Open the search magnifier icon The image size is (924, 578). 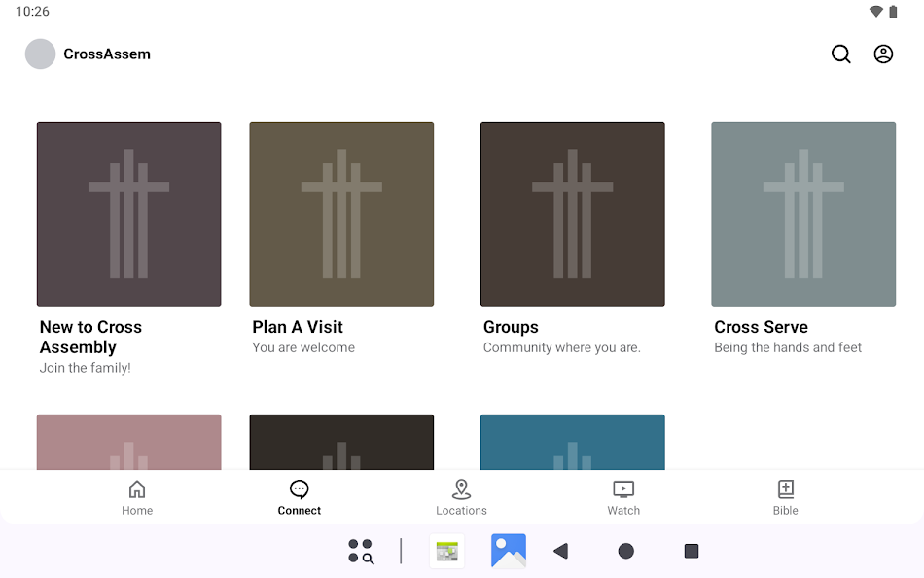pyautogui.click(x=840, y=54)
